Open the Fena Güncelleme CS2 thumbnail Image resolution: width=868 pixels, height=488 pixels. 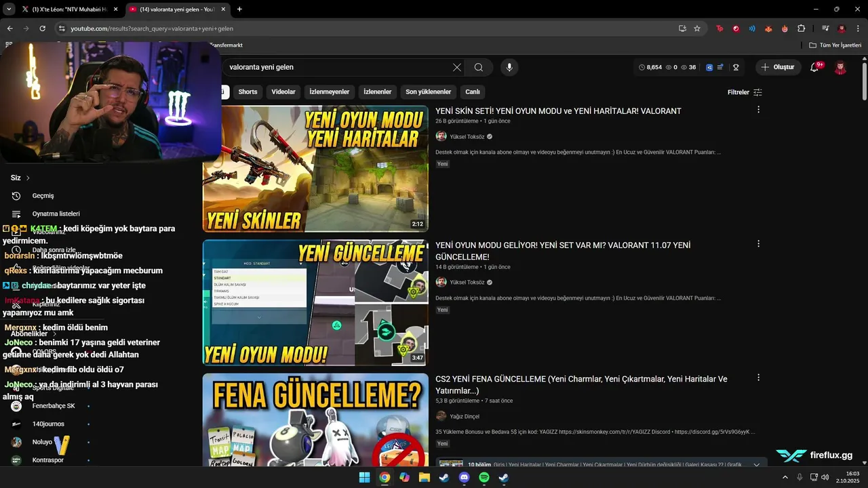click(315, 420)
